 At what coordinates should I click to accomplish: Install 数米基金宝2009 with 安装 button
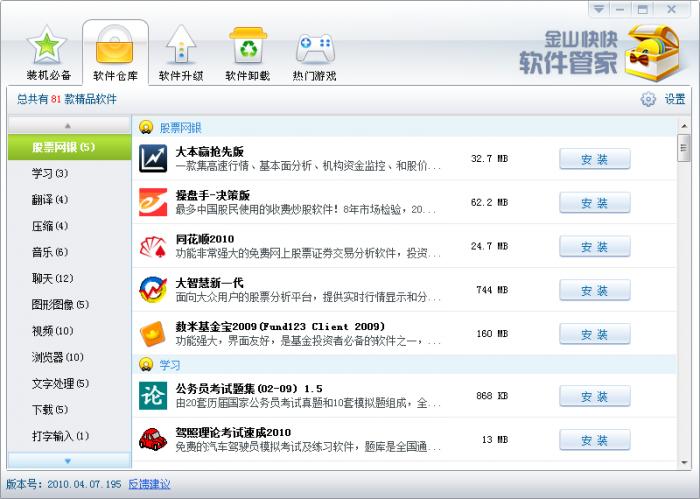[595, 334]
